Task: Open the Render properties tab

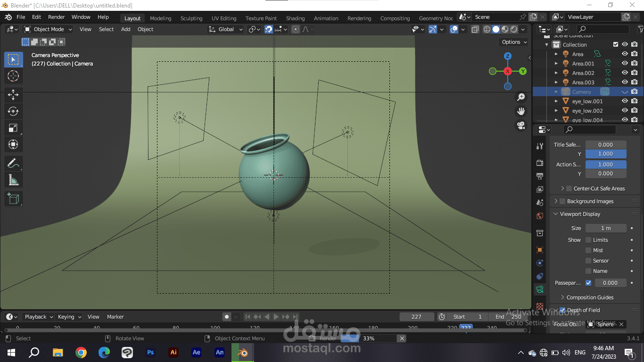Action: pos(540,163)
